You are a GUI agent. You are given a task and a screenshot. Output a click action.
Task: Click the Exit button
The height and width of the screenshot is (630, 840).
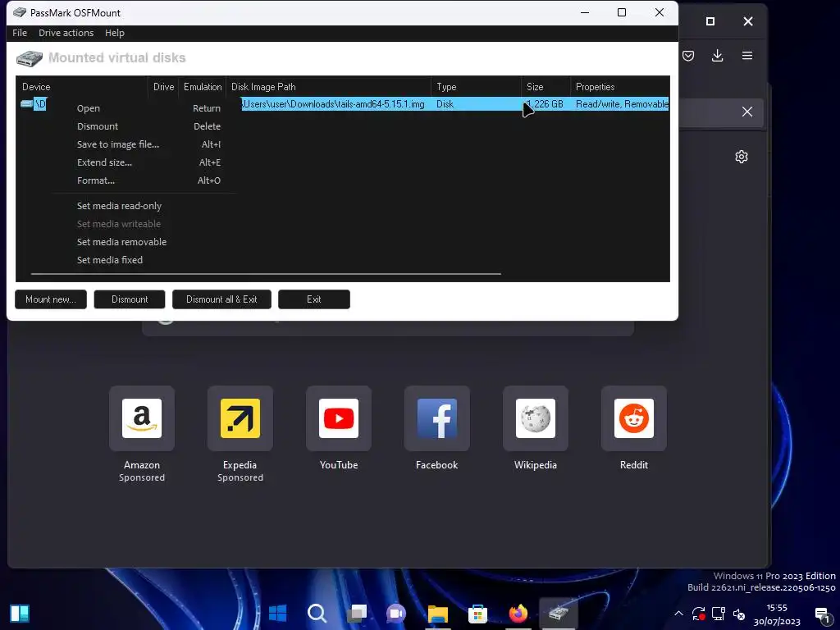click(314, 299)
